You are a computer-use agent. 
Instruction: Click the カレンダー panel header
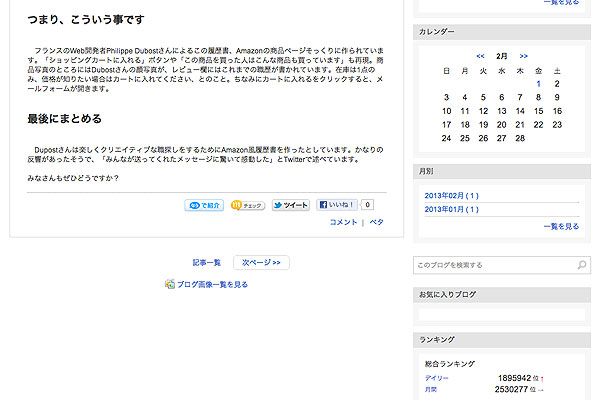coord(502,32)
